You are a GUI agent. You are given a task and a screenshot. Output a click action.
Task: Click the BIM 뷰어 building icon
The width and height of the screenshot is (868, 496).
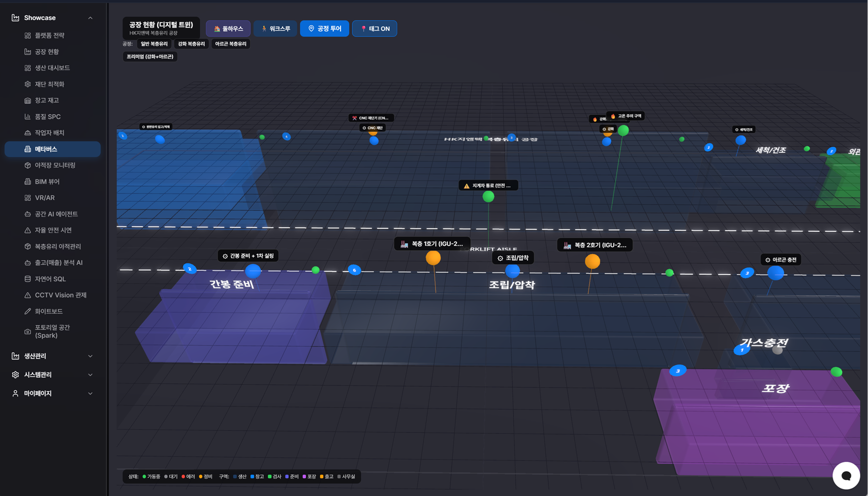[x=28, y=182]
